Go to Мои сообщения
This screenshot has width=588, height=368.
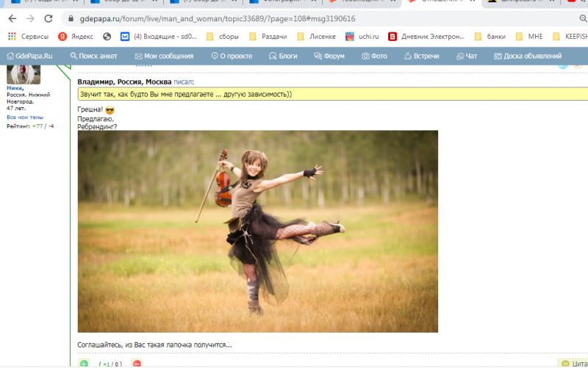tap(165, 56)
